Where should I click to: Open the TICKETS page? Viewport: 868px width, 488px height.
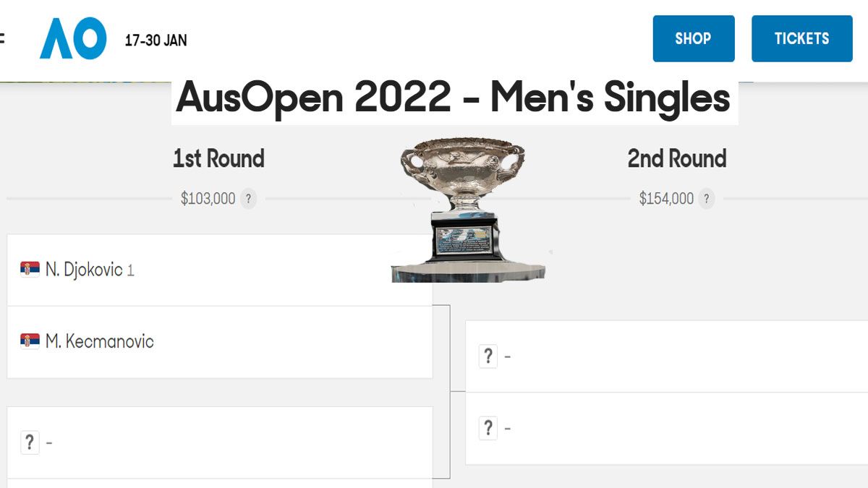[x=801, y=39]
